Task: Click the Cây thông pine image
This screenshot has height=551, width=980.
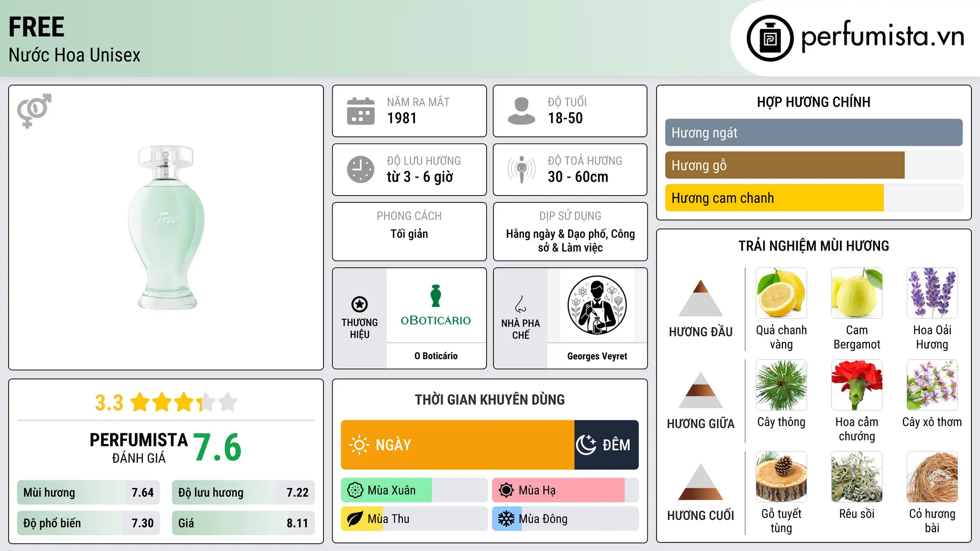Action: coord(781,385)
